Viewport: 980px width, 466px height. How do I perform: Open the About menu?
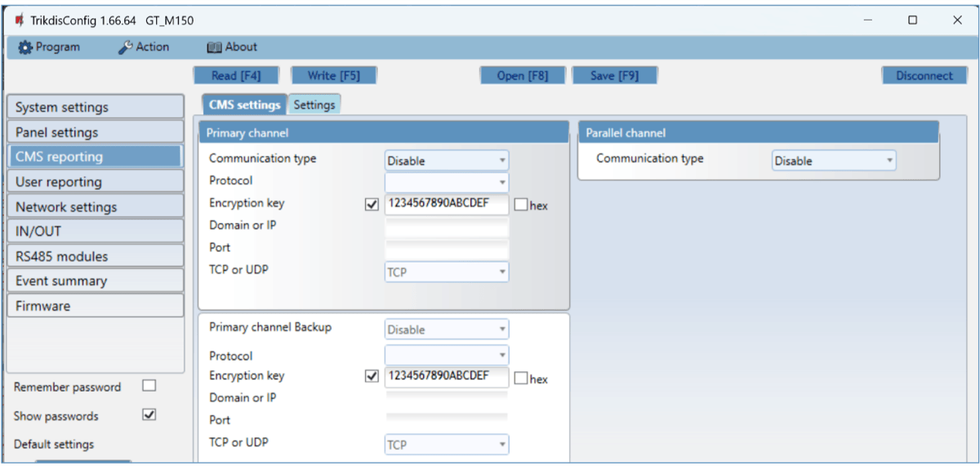point(232,47)
